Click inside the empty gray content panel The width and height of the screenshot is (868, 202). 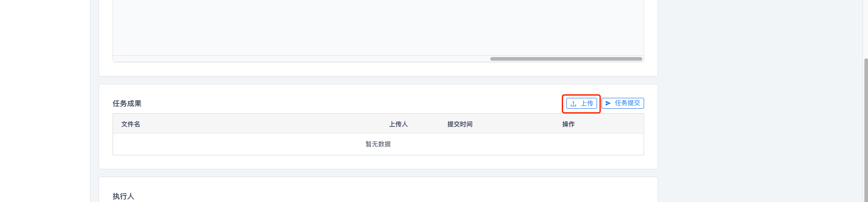[378, 27]
